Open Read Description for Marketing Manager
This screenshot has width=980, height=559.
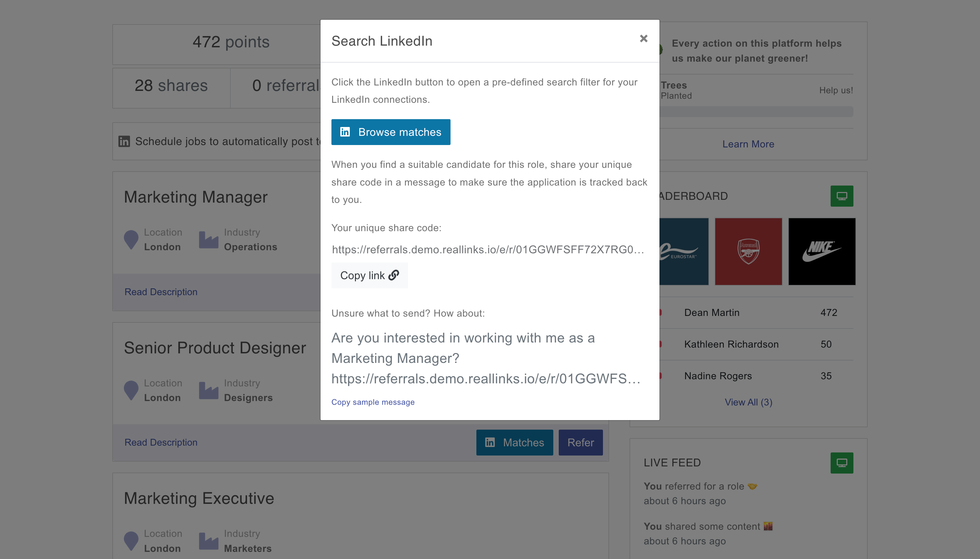pyautogui.click(x=161, y=292)
